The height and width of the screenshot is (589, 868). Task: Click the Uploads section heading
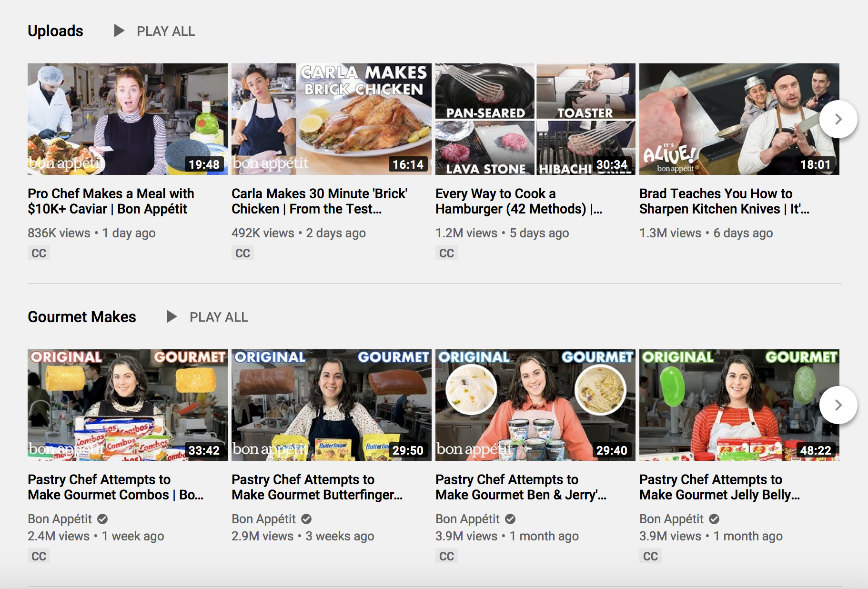[x=55, y=31]
